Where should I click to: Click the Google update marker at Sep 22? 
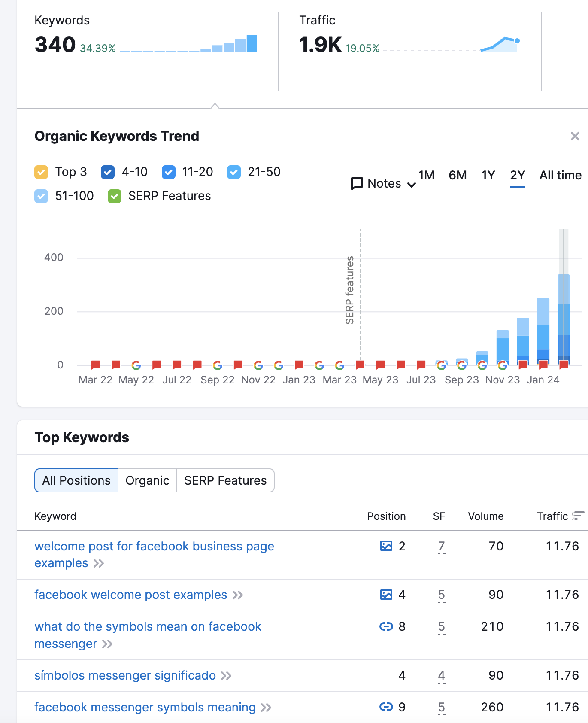tap(218, 365)
